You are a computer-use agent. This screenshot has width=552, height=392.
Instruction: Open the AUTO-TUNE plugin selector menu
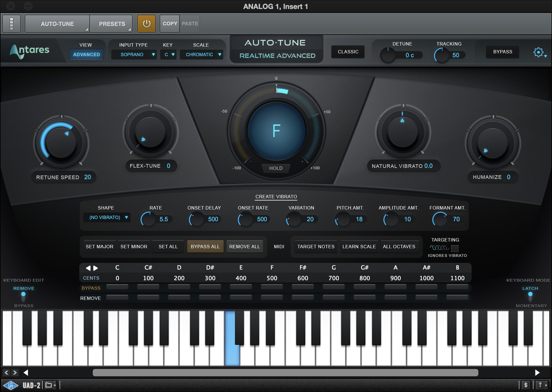click(57, 24)
